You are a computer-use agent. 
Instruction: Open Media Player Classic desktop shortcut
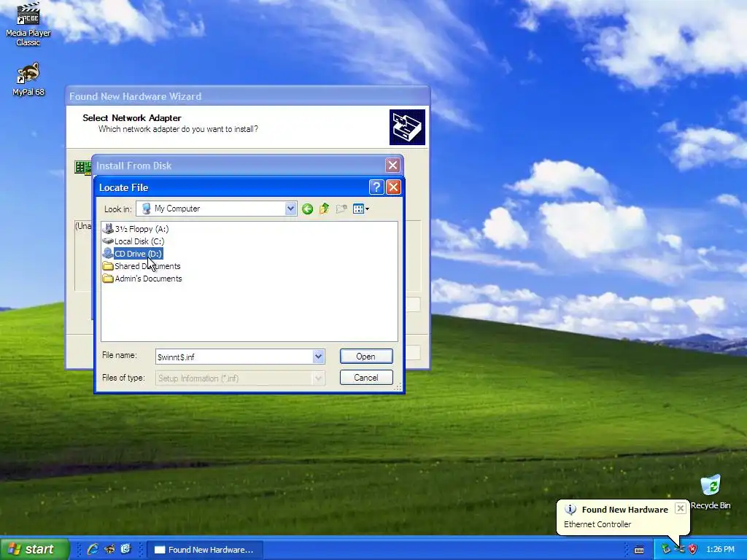point(28,24)
